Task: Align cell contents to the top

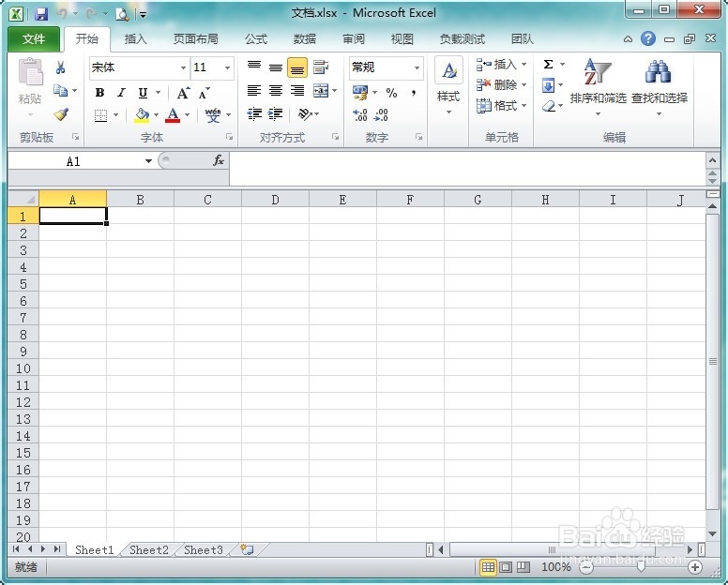Action: [x=254, y=67]
